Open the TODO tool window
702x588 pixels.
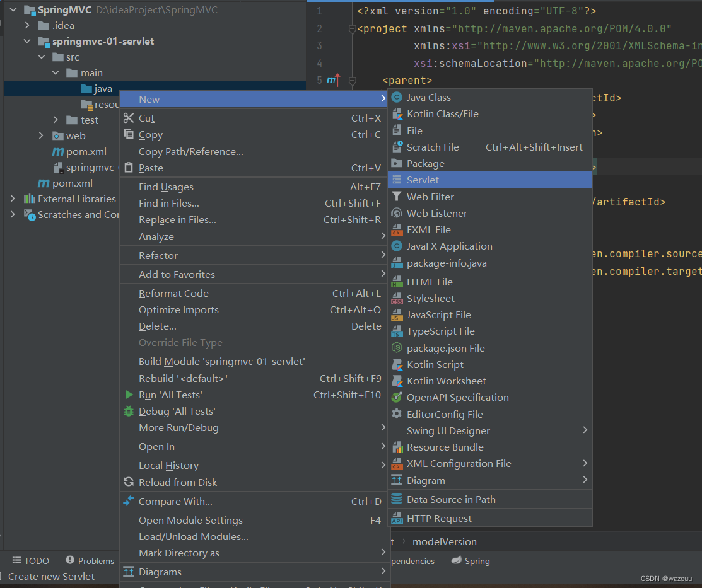[31, 561]
